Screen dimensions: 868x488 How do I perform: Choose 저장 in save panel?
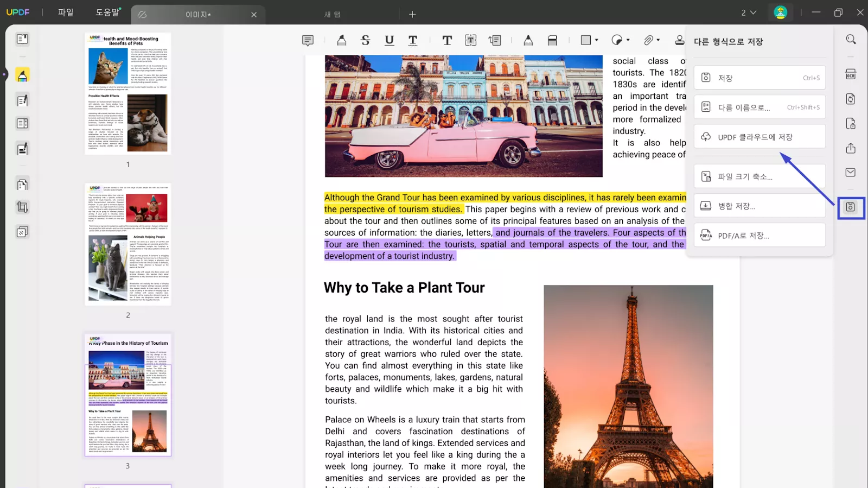759,78
